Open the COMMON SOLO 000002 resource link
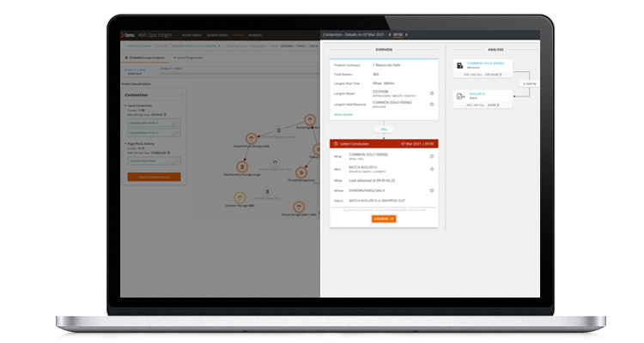The image size is (644, 343). 485,63
